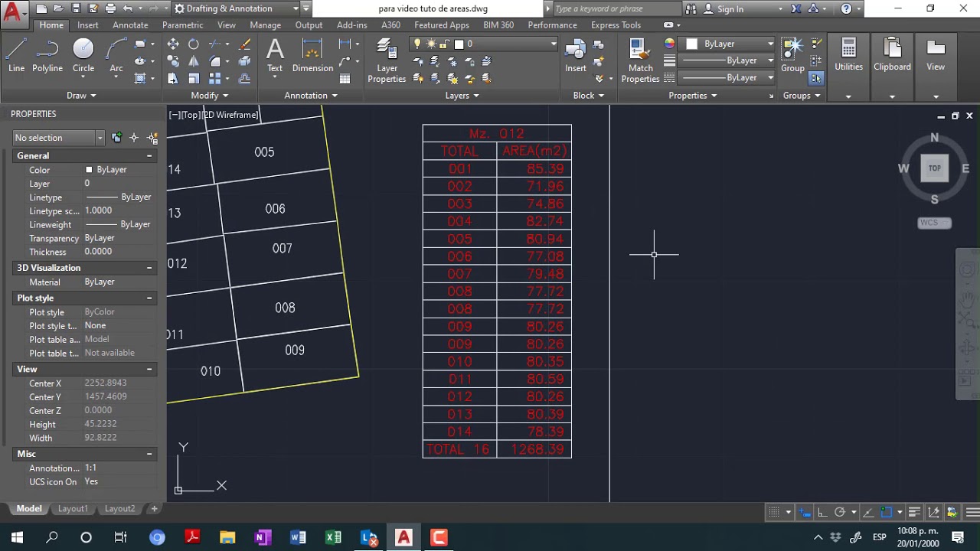
Task: Click the Offset tool icon
Action: 245,78
